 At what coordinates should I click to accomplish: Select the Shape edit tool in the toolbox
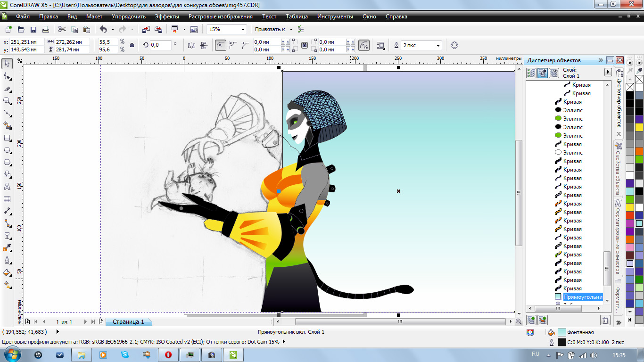(7, 76)
